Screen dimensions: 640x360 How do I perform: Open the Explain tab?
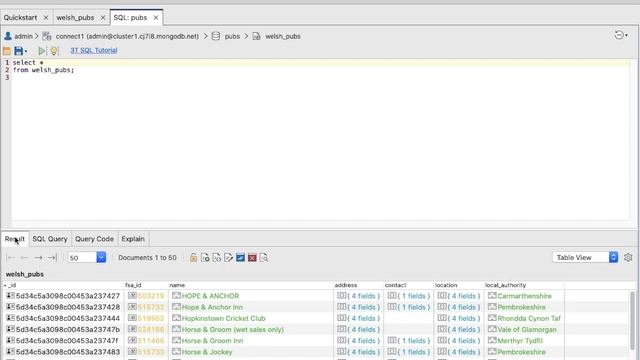(x=133, y=239)
